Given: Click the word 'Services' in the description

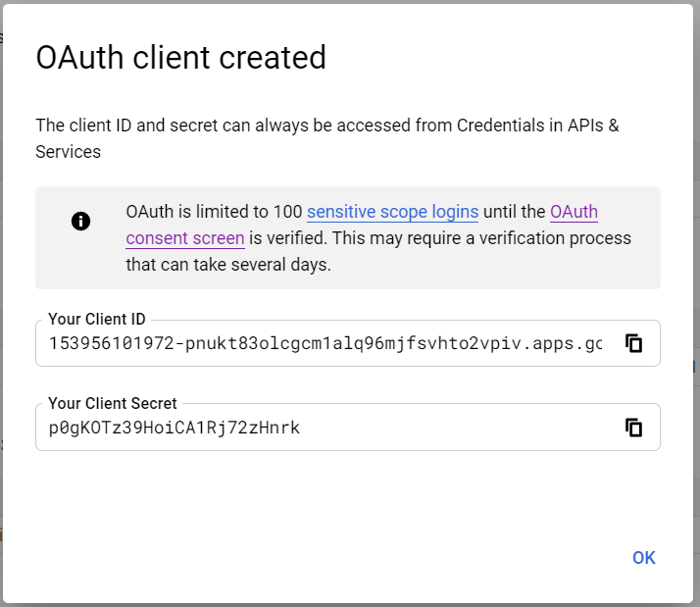Looking at the screenshot, I should [x=69, y=152].
